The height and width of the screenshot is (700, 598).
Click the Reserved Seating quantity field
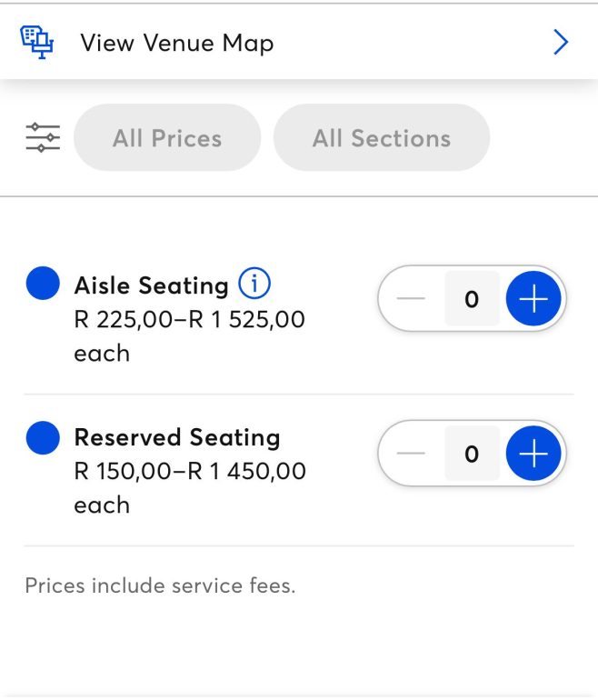click(x=472, y=453)
